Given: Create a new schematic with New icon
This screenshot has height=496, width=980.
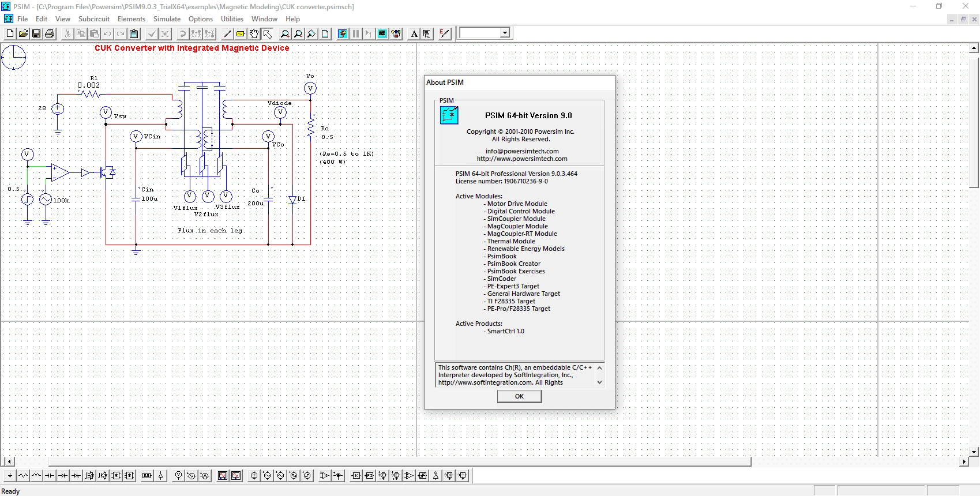Looking at the screenshot, I should pyautogui.click(x=10, y=33).
